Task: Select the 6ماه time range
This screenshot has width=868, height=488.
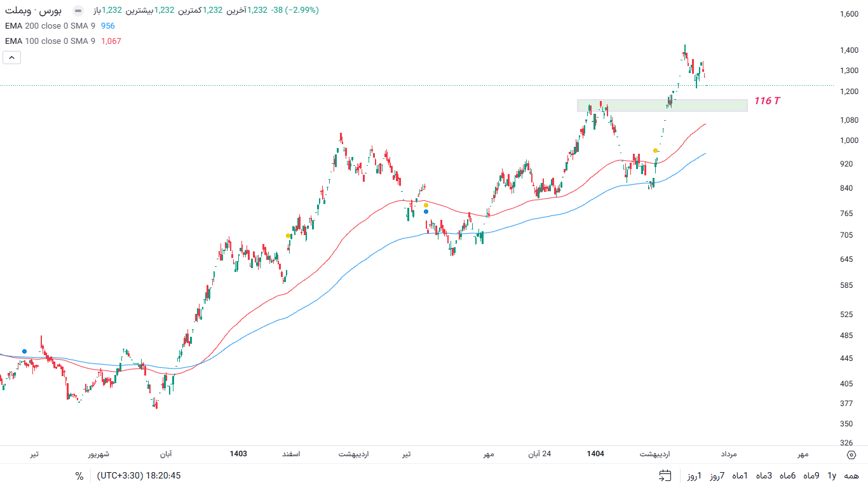Action: 788,476
